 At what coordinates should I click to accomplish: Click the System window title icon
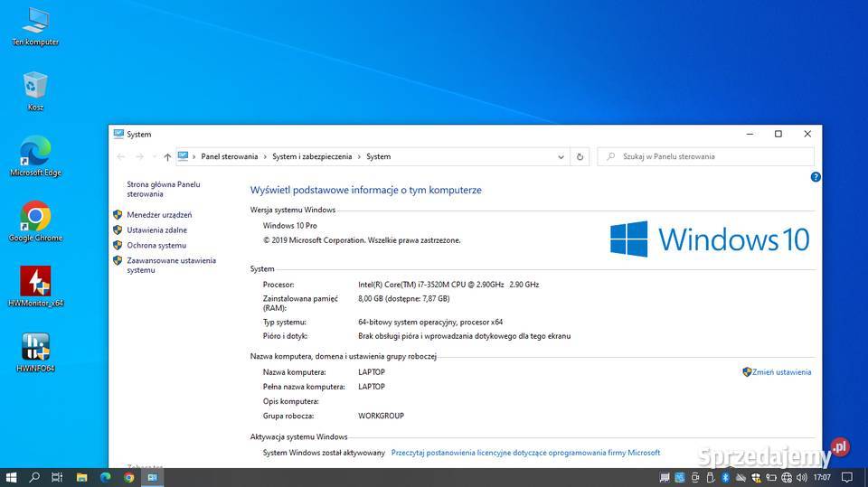pyautogui.click(x=118, y=134)
